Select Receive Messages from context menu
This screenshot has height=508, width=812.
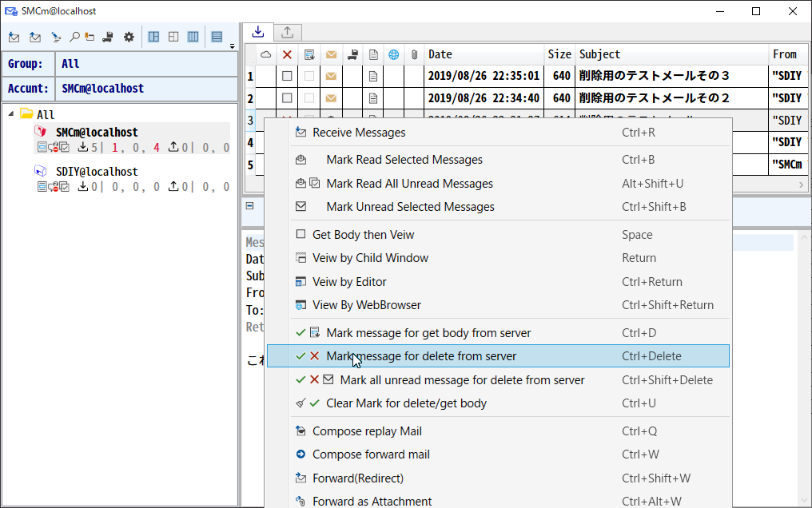coord(359,133)
